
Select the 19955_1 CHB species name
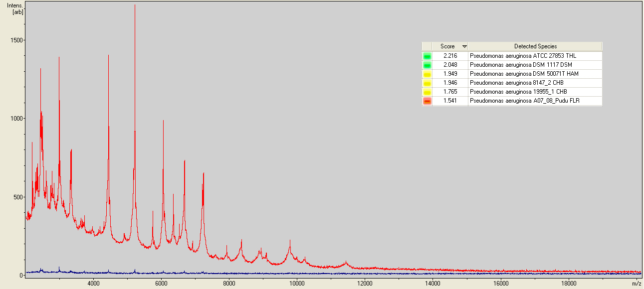(518, 92)
